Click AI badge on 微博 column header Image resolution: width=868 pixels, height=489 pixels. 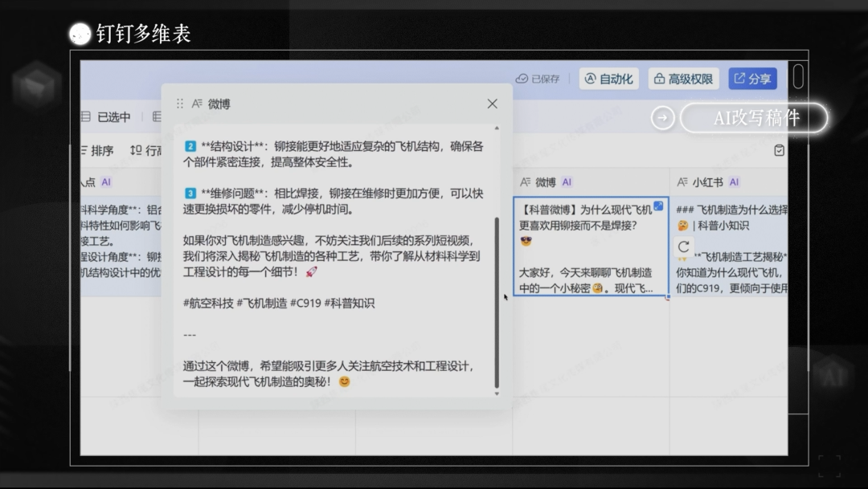(567, 182)
